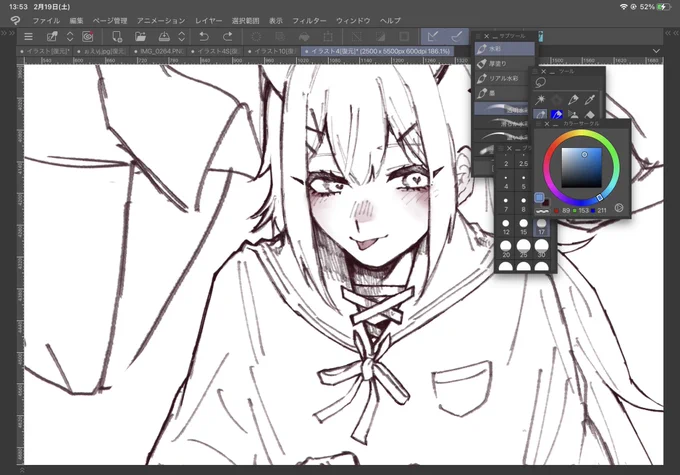This screenshot has height=475, width=680.
Task: Click the Clip Studio logo icon
Action: point(15,20)
